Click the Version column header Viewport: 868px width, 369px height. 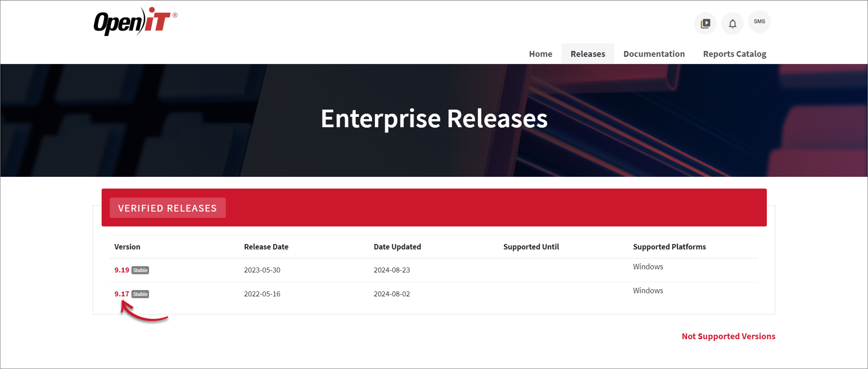(x=127, y=247)
